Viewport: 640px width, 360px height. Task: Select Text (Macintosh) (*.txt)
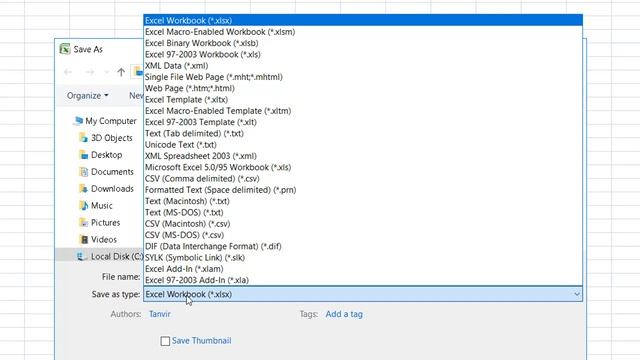[x=363, y=201]
